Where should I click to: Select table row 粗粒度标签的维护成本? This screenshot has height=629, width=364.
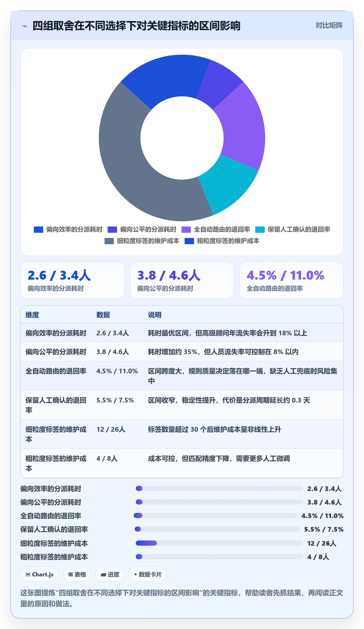pyautogui.click(x=182, y=463)
